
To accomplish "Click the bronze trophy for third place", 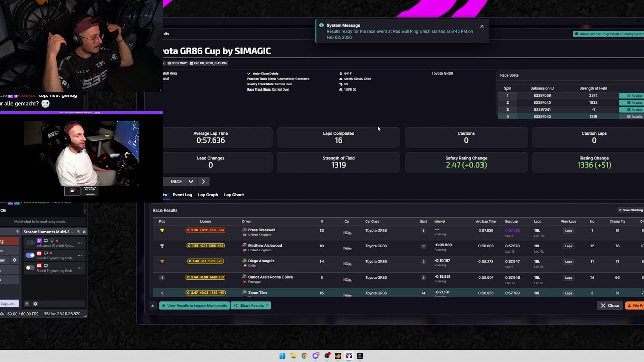I will [x=162, y=262].
